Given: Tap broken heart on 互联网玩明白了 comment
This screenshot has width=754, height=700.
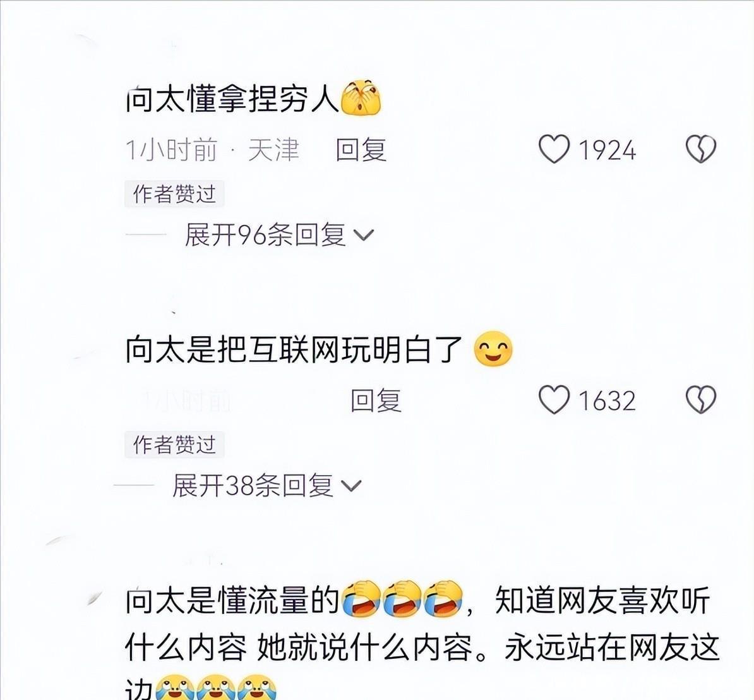Looking at the screenshot, I should 700,400.
